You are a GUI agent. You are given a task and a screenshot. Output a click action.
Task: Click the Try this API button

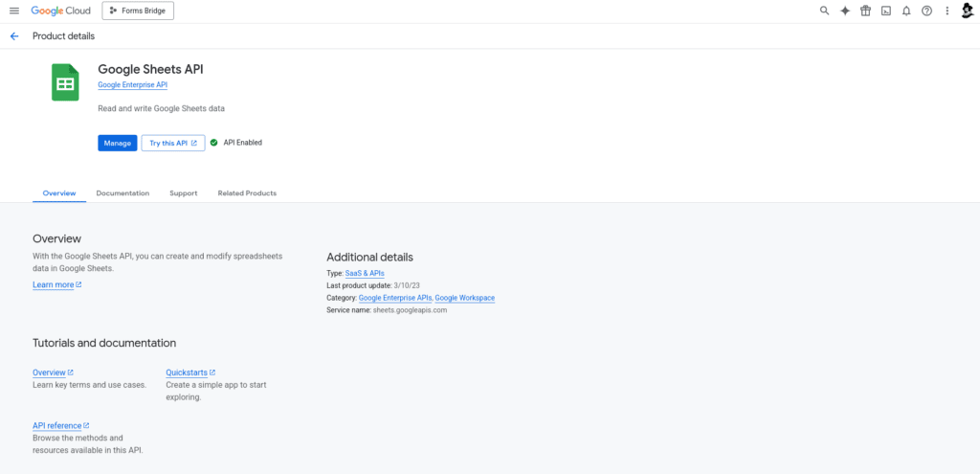(x=173, y=144)
